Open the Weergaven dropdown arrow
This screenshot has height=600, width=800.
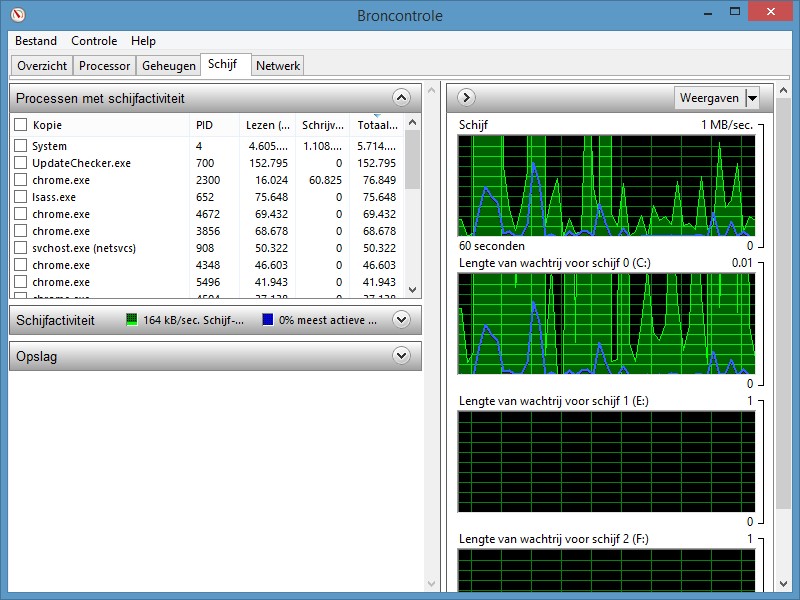click(753, 98)
